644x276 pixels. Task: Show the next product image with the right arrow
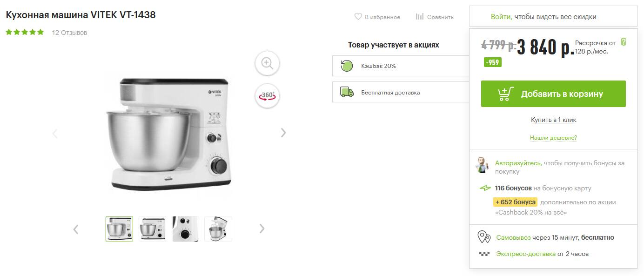283,133
